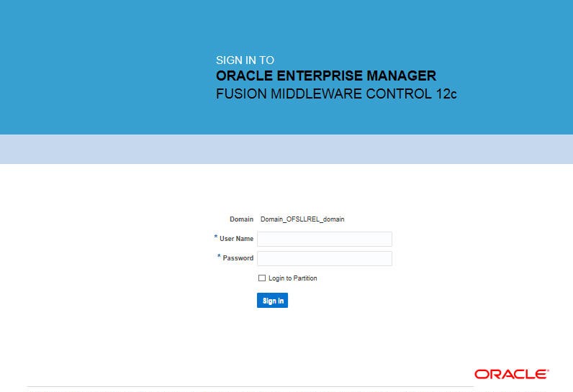Click the Fusion Middleware Control 12c text
The height and width of the screenshot is (392, 573).
coord(336,94)
